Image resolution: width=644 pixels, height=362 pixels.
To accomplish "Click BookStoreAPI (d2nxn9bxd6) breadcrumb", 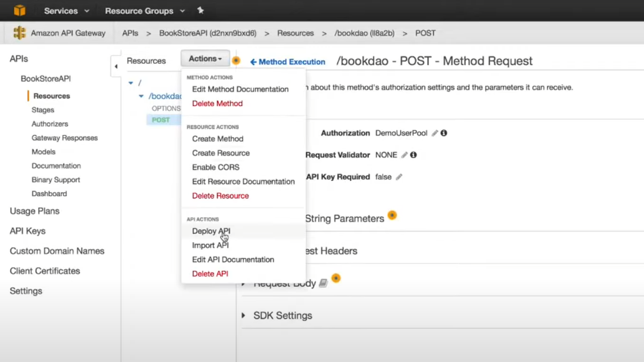I will point(208,33).
